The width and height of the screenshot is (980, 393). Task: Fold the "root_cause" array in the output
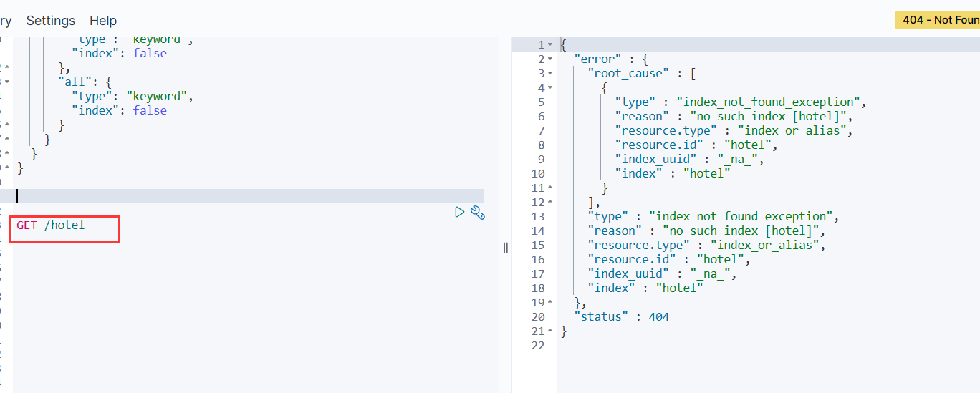pos(550,74)
